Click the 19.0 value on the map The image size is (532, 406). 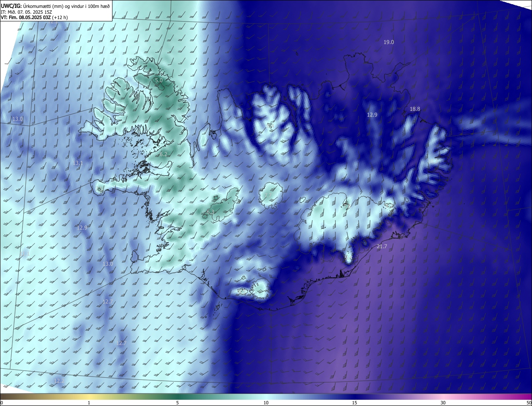click(x=389, y=42)
